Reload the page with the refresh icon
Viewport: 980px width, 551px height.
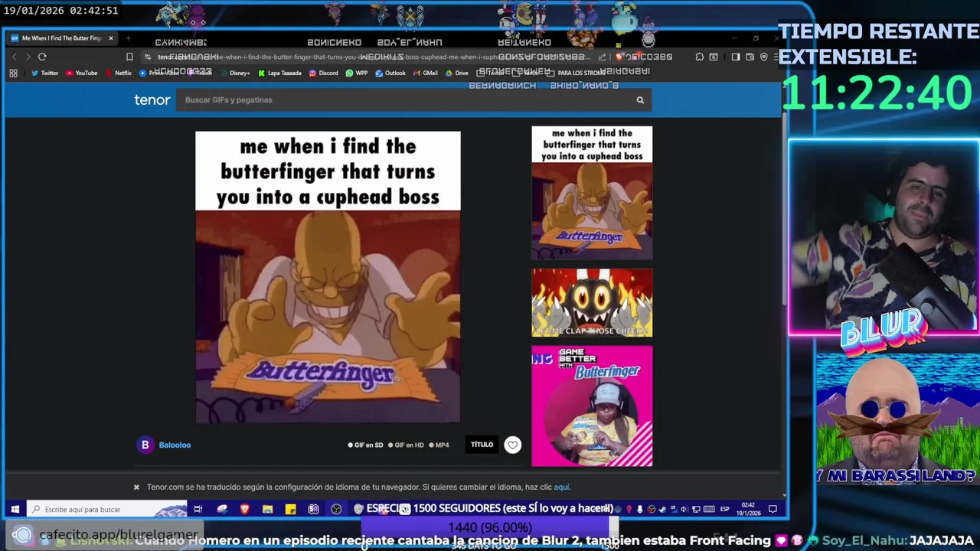point(42,57)
